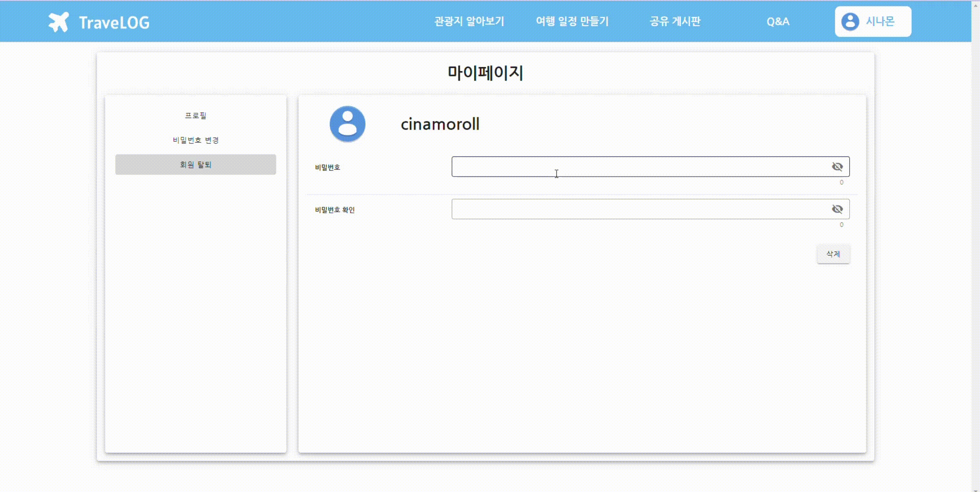Toggle visibility of 비밀번호 field
Viewport: 980px width, 492px height.
837,167
